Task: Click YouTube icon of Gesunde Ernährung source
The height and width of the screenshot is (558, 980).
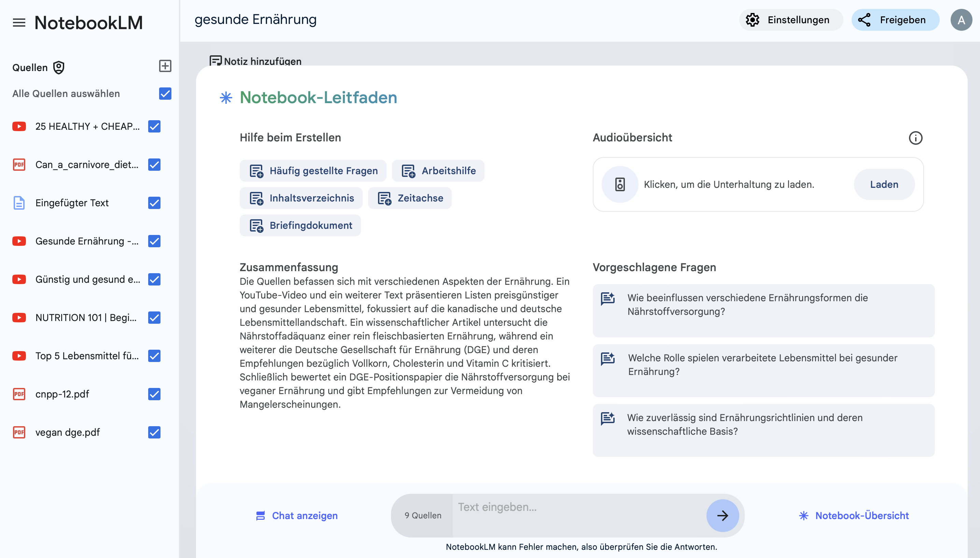Action: pos(19,241)
